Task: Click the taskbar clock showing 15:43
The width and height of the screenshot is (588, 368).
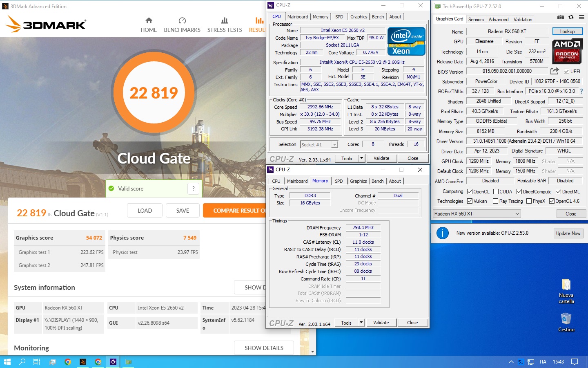Action: pyautogui.click(x=558, y=362)
